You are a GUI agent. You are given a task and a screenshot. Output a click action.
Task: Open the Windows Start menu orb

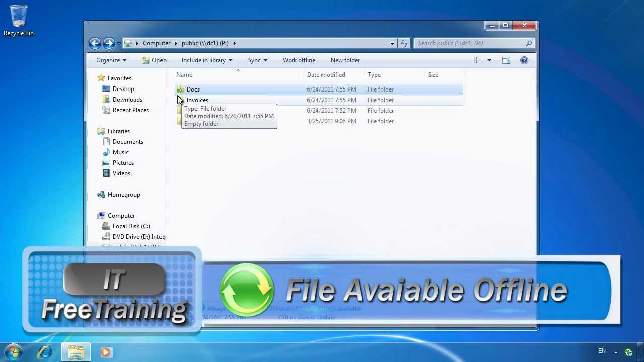[14, 352]
